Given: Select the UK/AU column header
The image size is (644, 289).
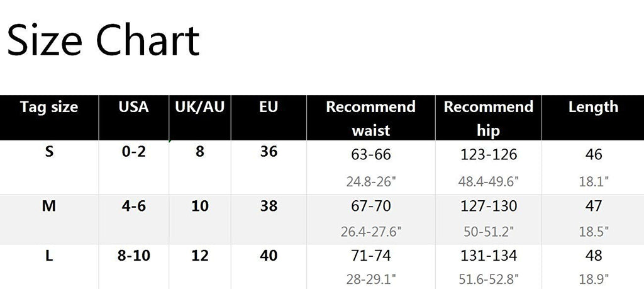Looking at the screenshot, I should (200, 107).
